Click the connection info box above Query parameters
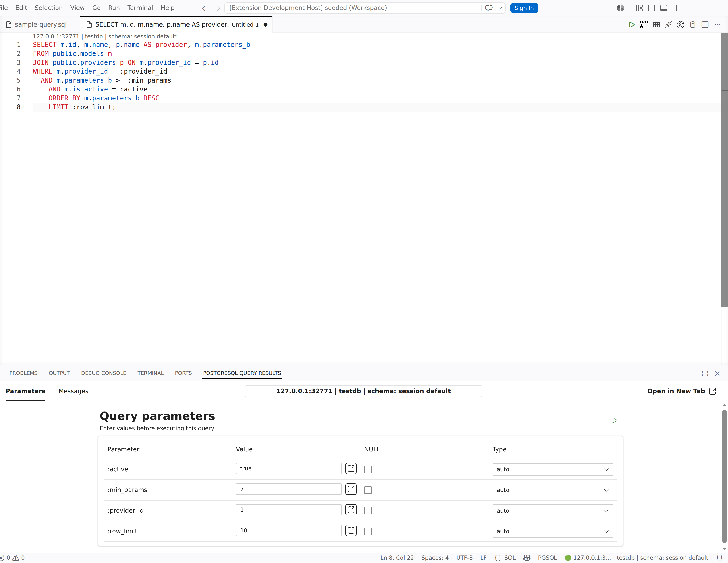This screenshot has height=563, width=728. 363,391
